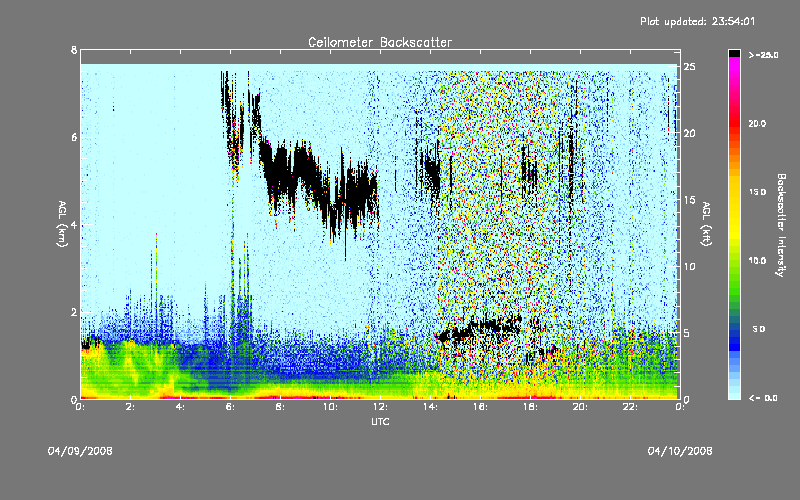Screen dimensions: 800x500
Task: Click the 'Backscatter Intensity' colorbar label
Action: tap(781, 225)
